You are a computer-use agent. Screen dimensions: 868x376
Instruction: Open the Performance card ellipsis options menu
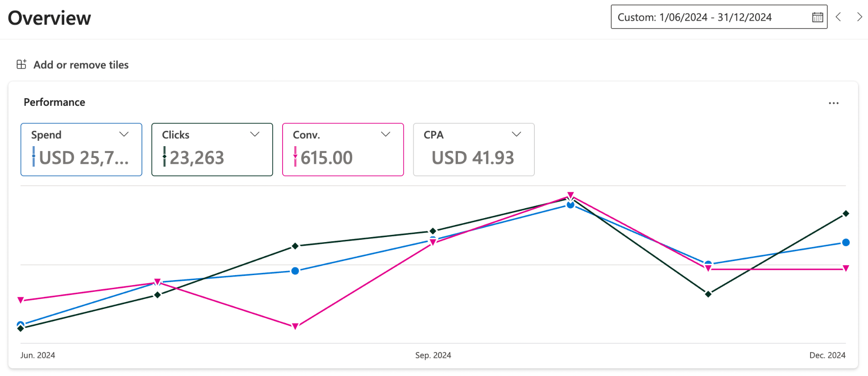point(834,103)
